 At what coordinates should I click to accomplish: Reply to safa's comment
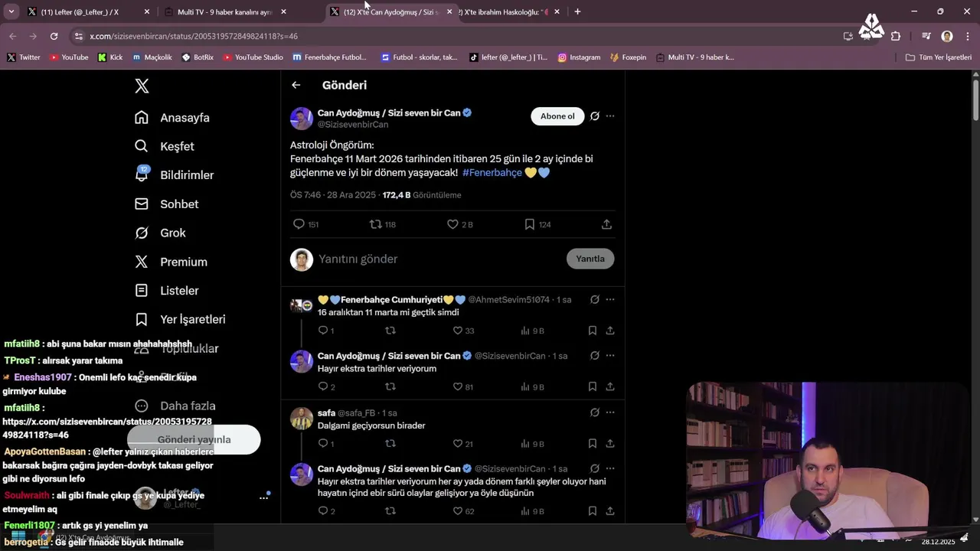(x=325, y=444)
